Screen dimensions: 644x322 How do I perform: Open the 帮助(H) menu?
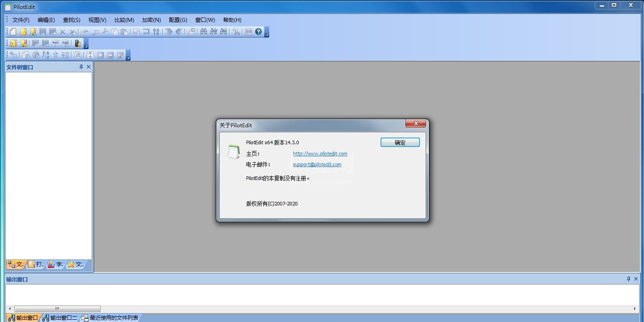(x=232, y=20)
